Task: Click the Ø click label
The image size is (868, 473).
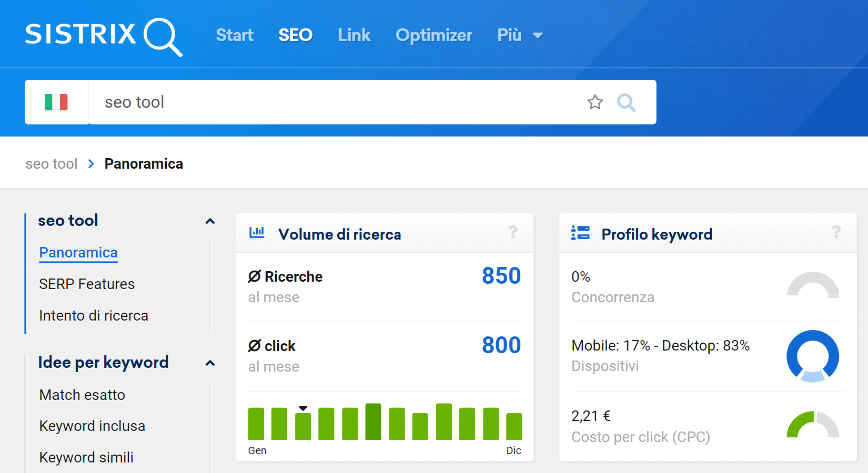Action: pos(272,346)
